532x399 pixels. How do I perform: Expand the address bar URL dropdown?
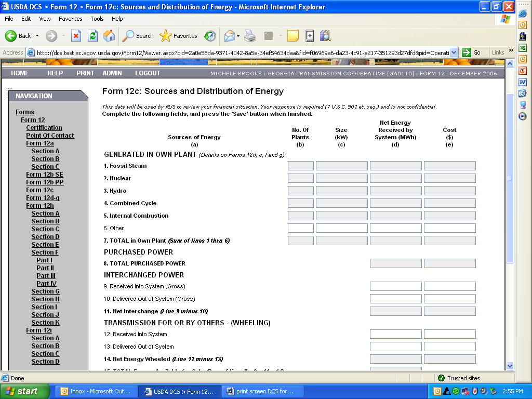[x=454, y=52]
